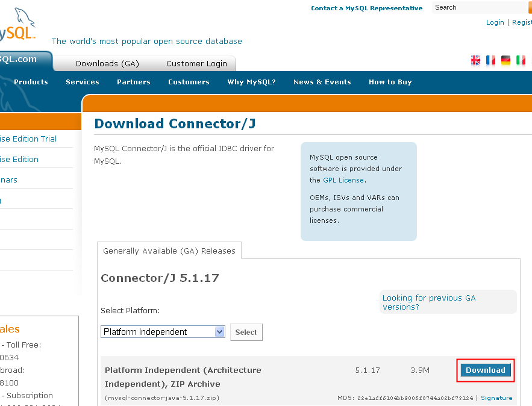Open the Why MySQL? menu
This screenshot has height=406, width=532.
click(x=251, y=82)
